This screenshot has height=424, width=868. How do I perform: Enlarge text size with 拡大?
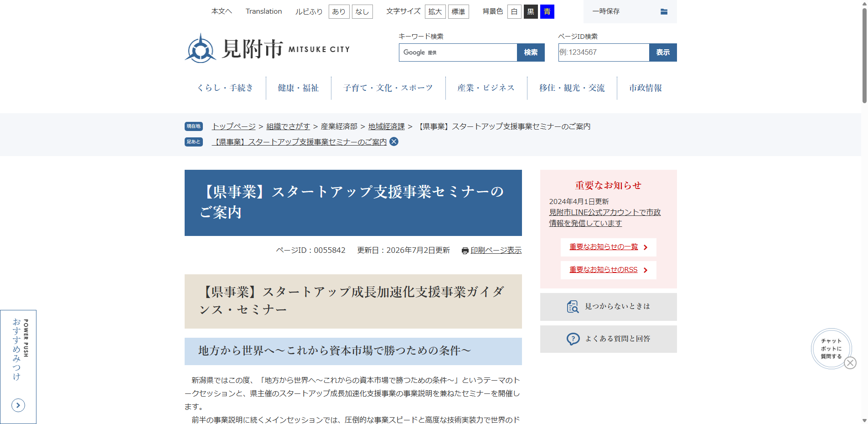[x=435, y=11]
